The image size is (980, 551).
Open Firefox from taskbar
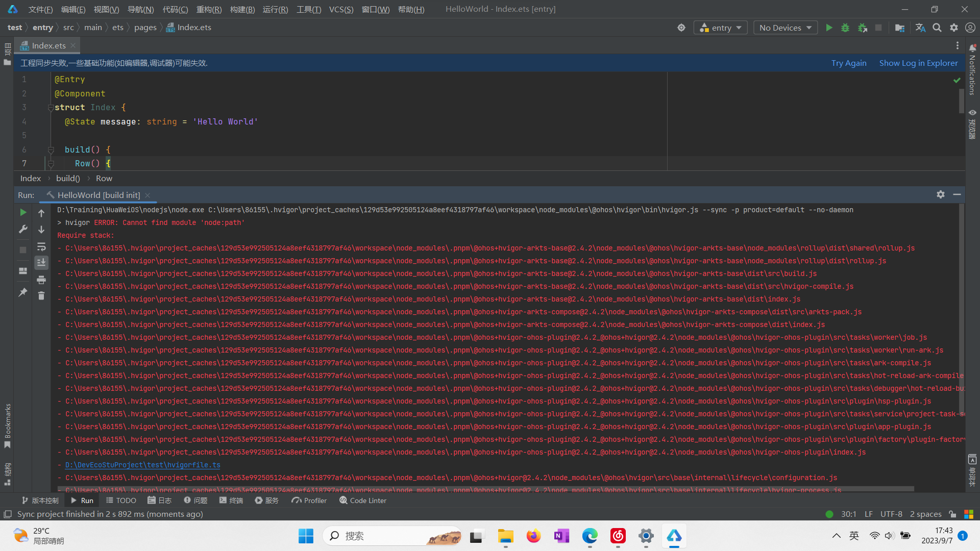coord(533,536)
